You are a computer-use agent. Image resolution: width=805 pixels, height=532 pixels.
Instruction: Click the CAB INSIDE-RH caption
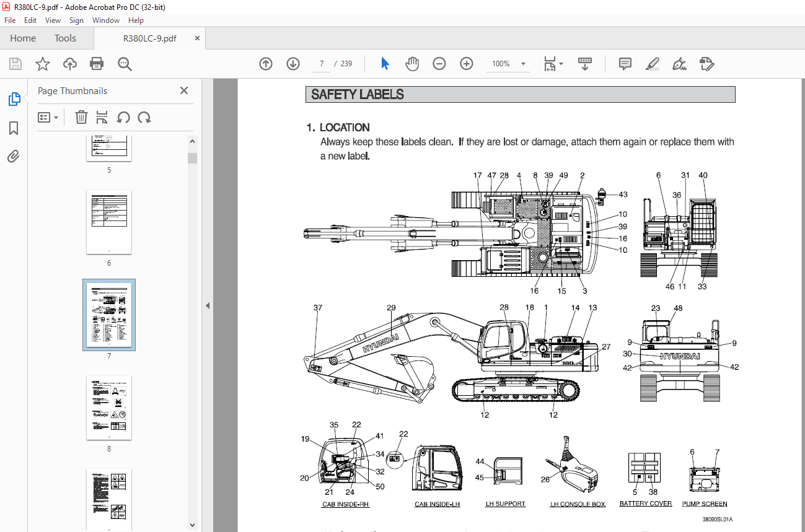345,505
